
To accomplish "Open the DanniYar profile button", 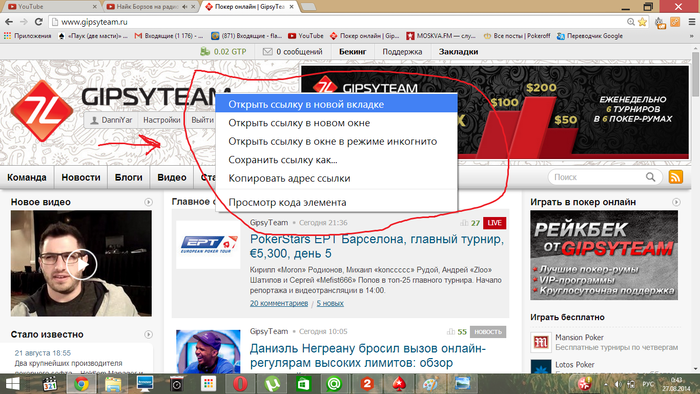I will (x=112, y=120).
